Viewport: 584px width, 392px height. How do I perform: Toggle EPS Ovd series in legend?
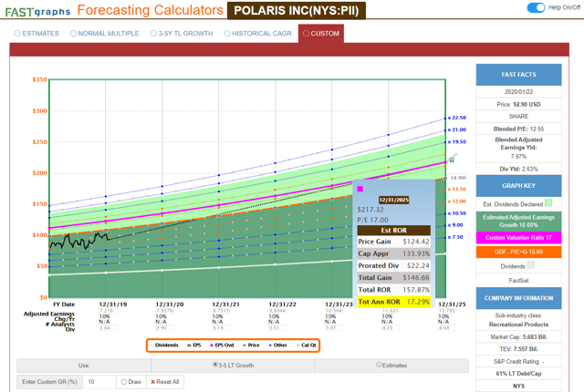(x=222, y=346)
